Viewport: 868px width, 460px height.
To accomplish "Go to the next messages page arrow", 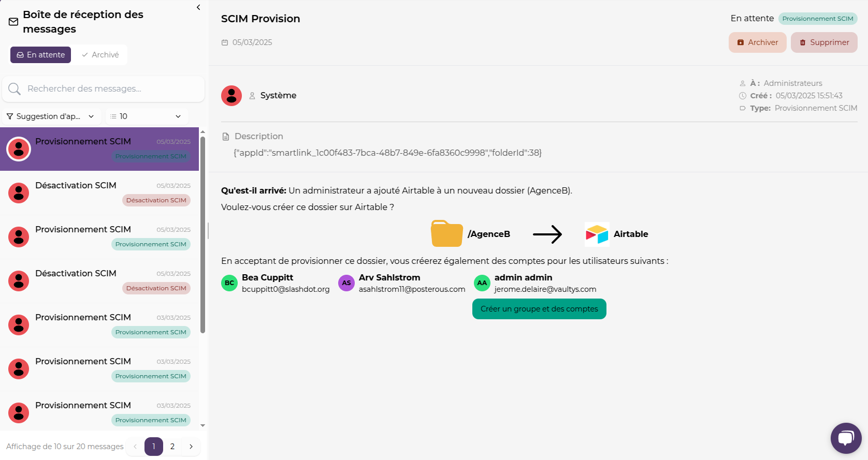I will pos(191,447).
